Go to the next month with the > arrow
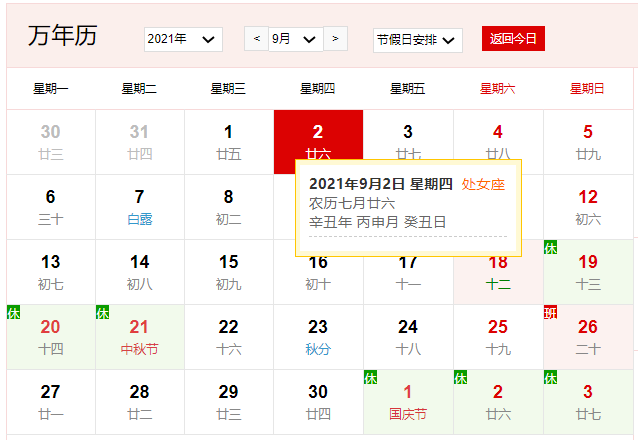The height and width of the screenshot is (440, 638). coord(335,39)
